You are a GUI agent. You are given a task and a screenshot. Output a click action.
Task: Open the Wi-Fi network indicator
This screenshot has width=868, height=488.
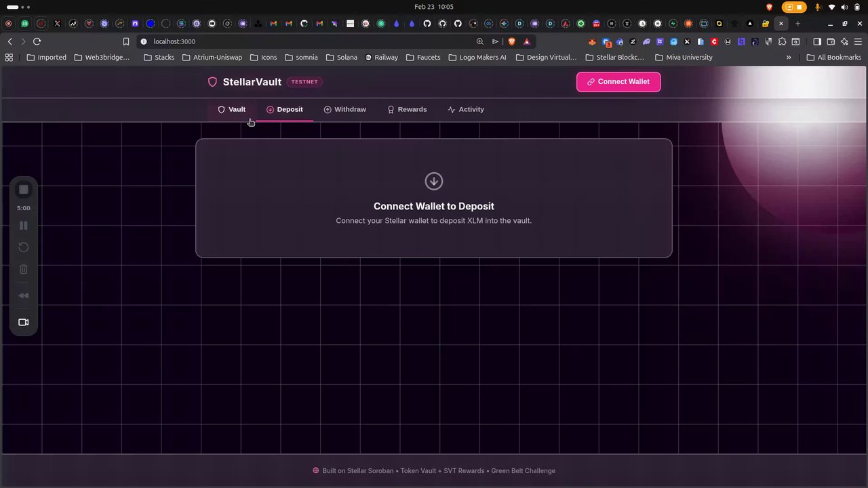(x=832, y=7)
